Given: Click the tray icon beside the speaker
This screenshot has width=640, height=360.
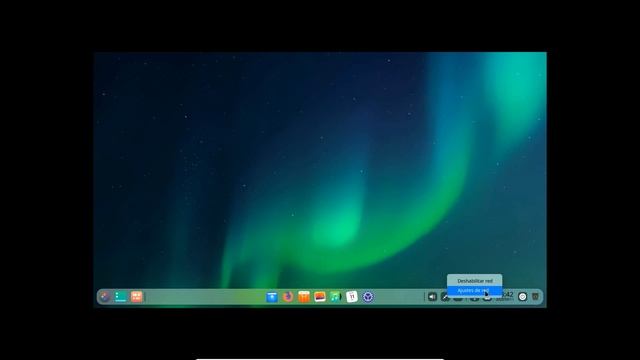Looking at the screenshot, I should coord(445,297).
